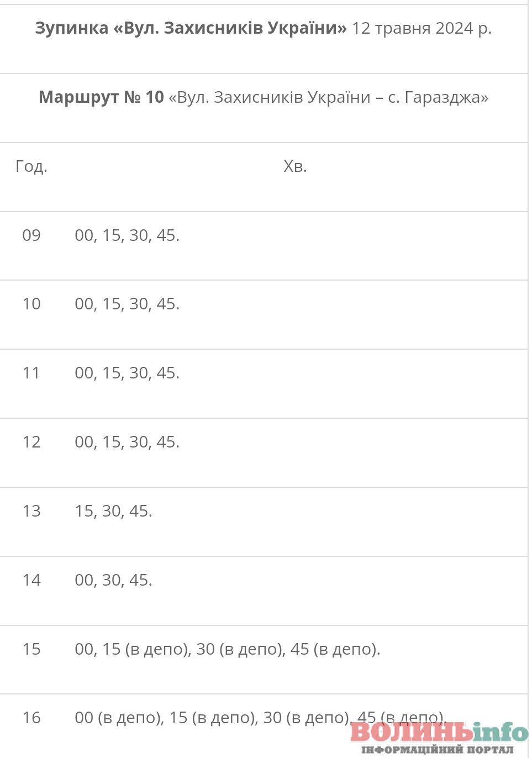Click the 'Інформаційний портал' caption under logo
This screenshot has width=532, height=758.
pos(438,750)
